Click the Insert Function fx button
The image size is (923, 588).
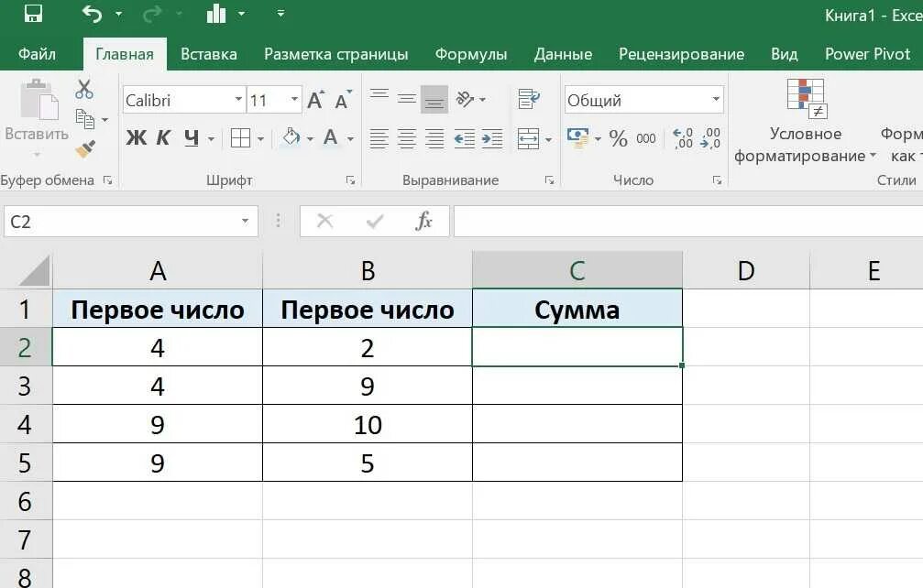click(x=423, y=221)
